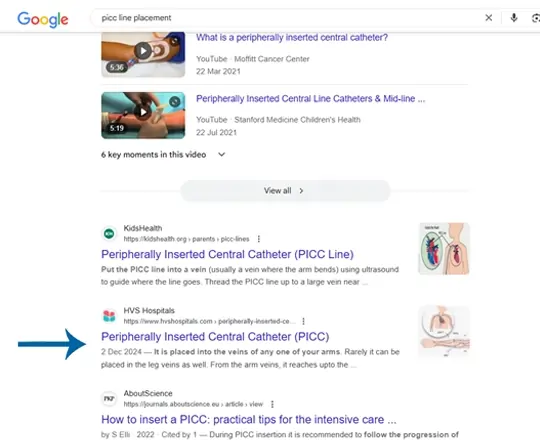Click the KidsHealth site favicon
Viewport: 540px width, 440px height.
pos(109,233)
